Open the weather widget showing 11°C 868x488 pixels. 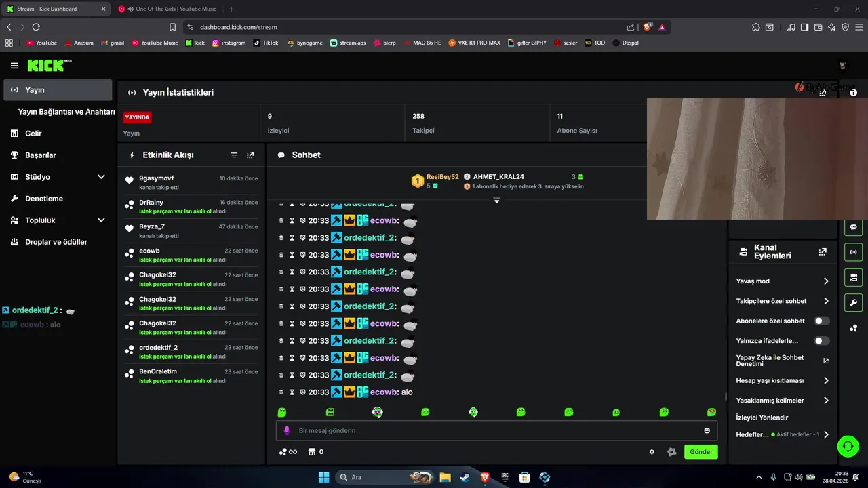point(26,477)
